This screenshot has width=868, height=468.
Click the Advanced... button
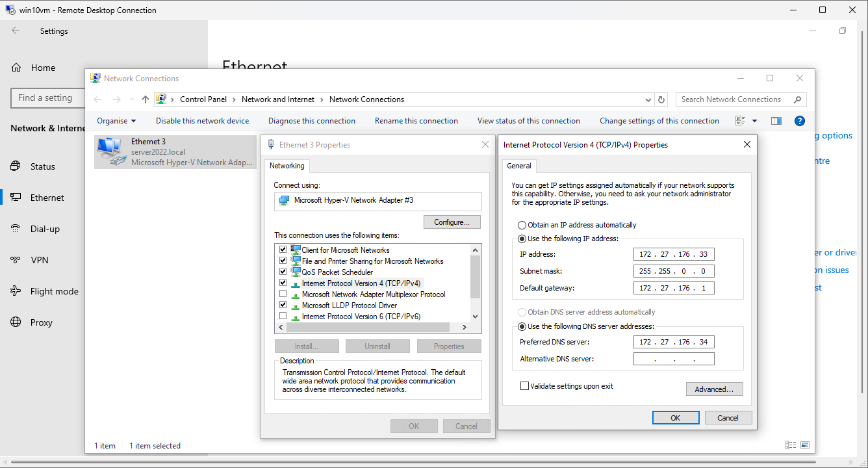pos(714,389)
